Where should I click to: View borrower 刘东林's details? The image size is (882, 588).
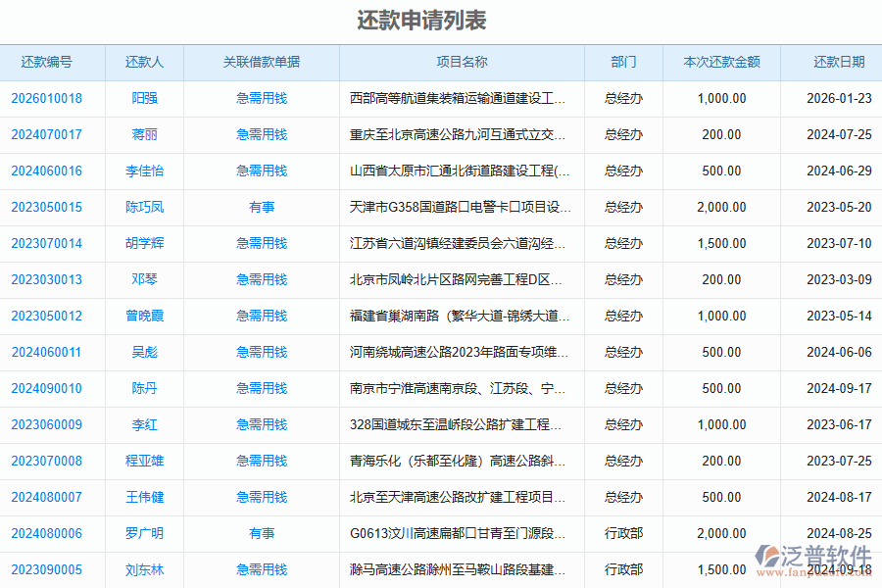tap(143, 569)
